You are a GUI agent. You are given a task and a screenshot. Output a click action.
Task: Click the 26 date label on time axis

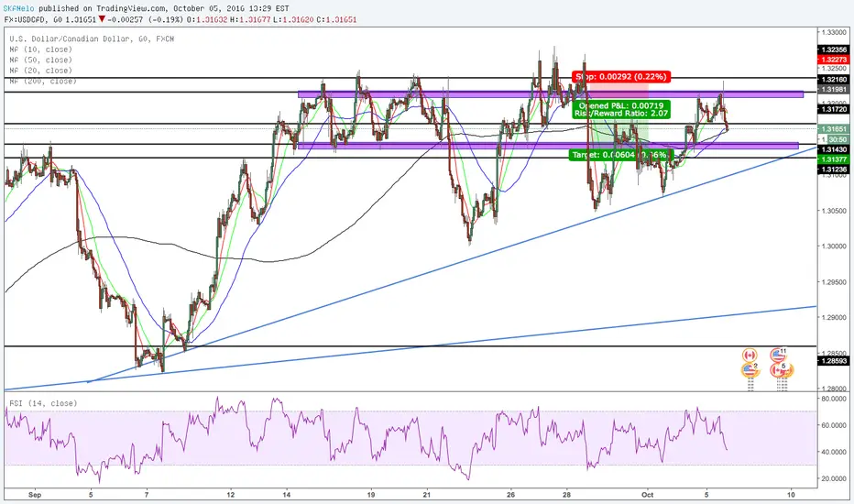(x=510, y=495)
